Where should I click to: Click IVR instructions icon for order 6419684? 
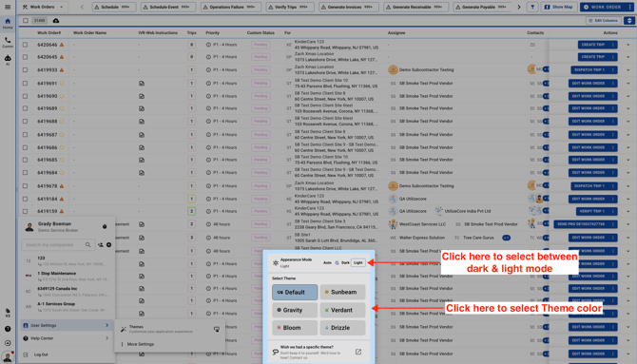coord(142,173)
